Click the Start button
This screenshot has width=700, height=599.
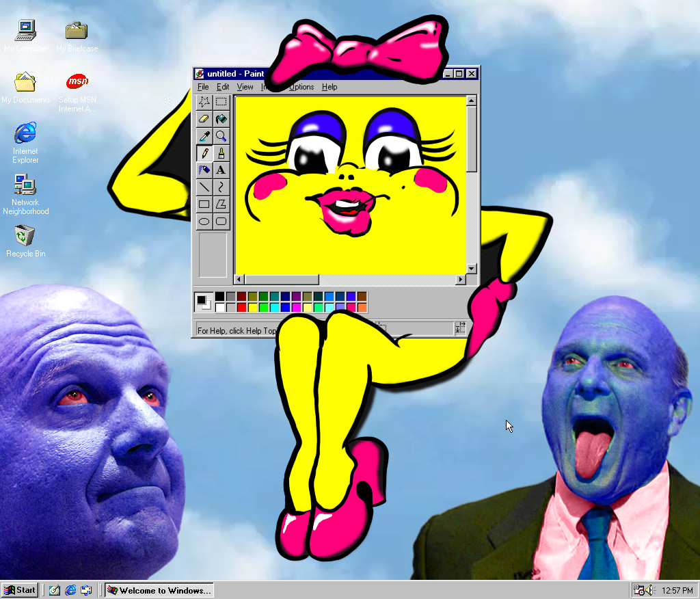pos(20,590)
